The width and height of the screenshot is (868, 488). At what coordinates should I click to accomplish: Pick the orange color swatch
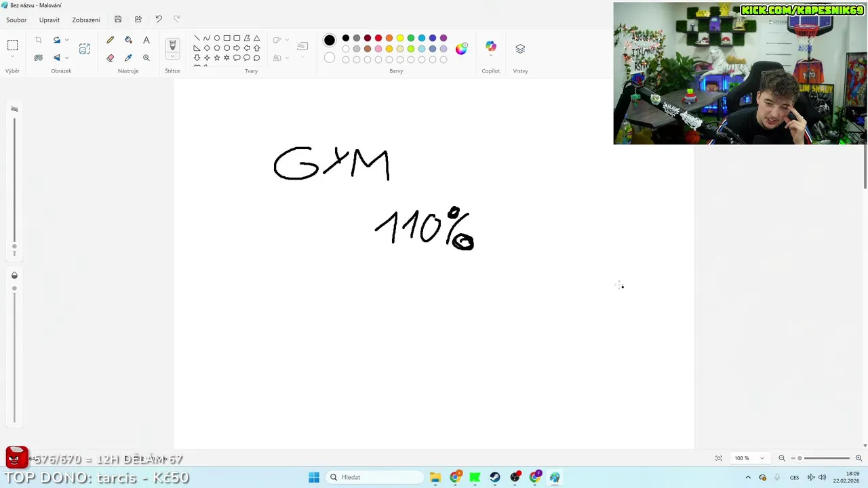click(389, 38)
